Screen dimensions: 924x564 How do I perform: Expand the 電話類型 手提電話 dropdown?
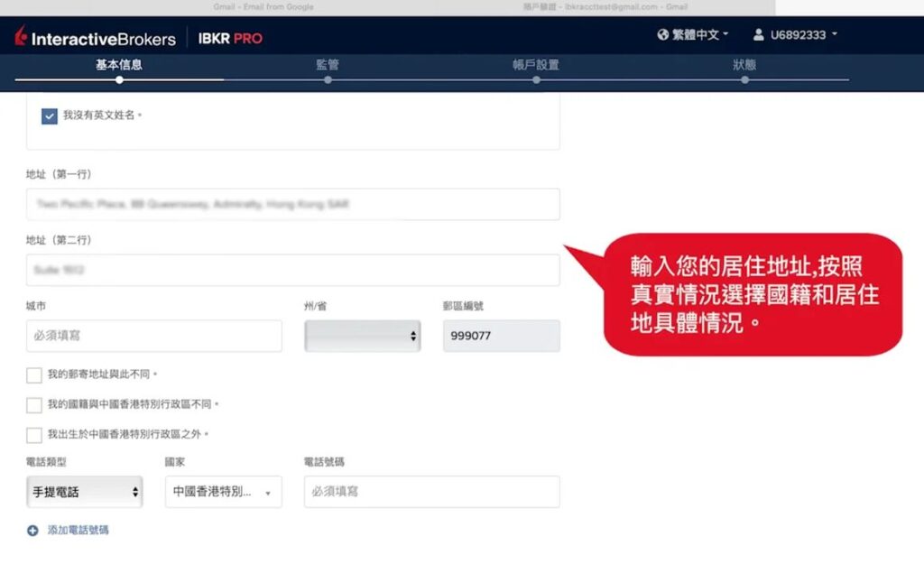click(85, 492)
